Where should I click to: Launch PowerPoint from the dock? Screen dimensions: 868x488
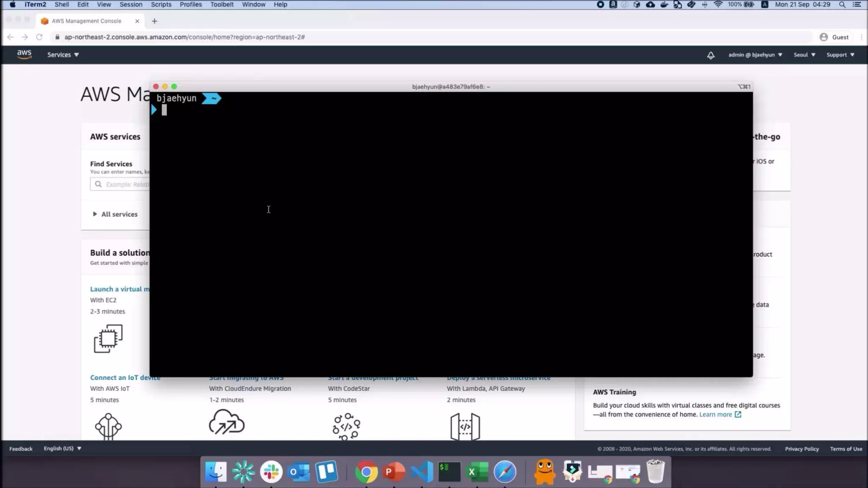click(x=394, y=471)
